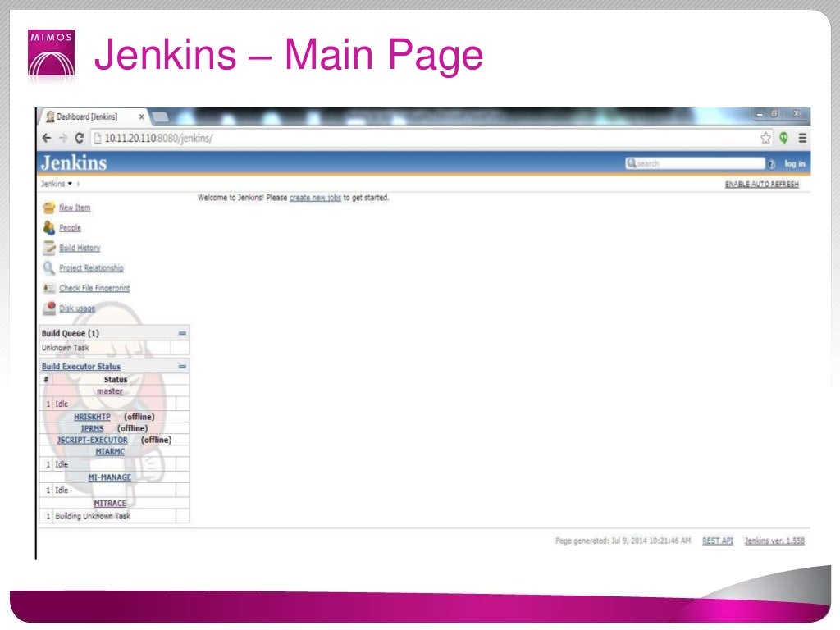Click the browser address bar
Viewport: 840px width, 630px height.
(423, 138)
